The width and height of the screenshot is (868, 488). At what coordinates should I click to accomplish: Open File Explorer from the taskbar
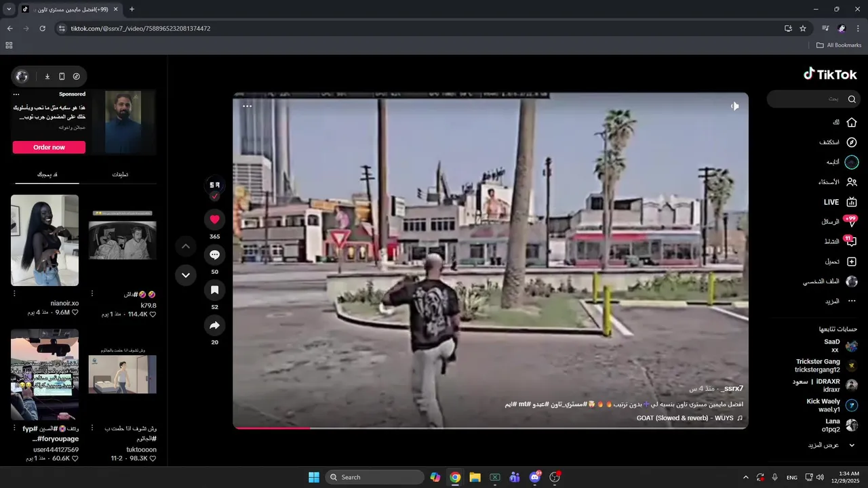475,477
